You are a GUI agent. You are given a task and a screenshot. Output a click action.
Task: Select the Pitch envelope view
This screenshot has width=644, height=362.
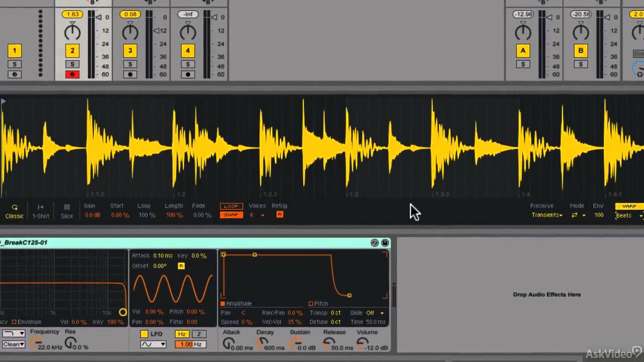tap(318, 304)
